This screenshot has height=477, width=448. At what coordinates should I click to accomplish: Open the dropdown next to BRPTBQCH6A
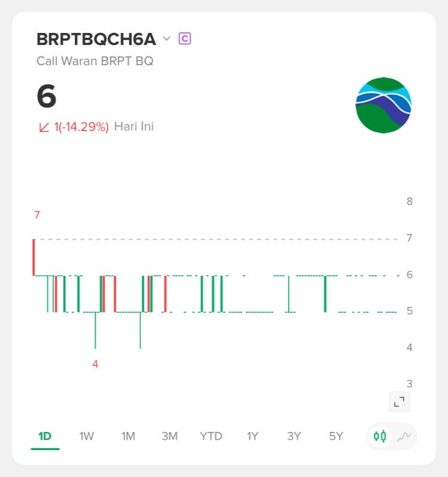pos(167,39)
